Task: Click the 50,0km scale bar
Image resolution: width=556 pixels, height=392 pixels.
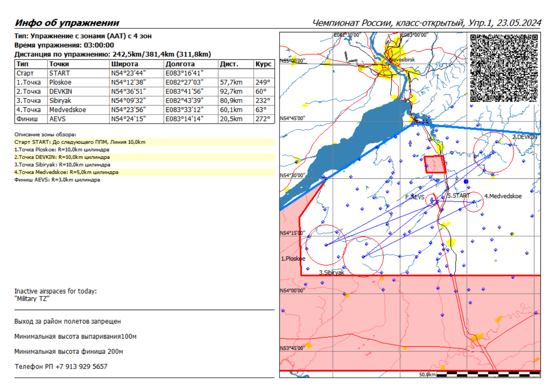Action: coord(479,374)
